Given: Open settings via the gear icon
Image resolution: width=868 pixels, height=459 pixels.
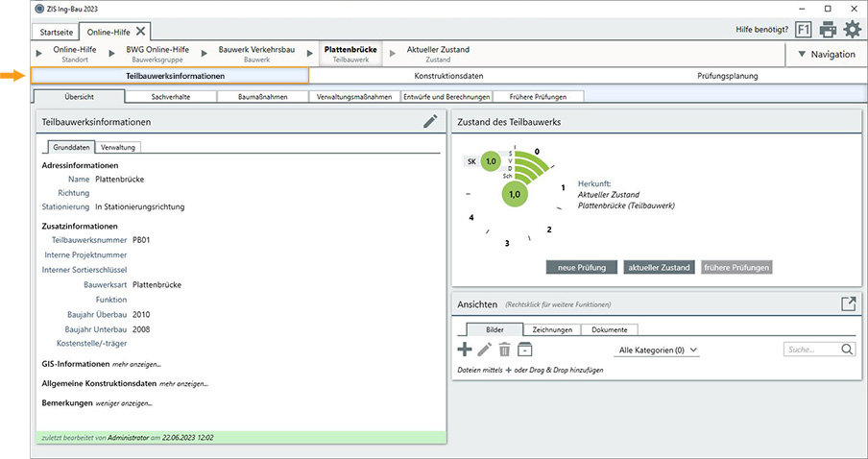Looking at the screenshot, I should (x=852, y=29).
